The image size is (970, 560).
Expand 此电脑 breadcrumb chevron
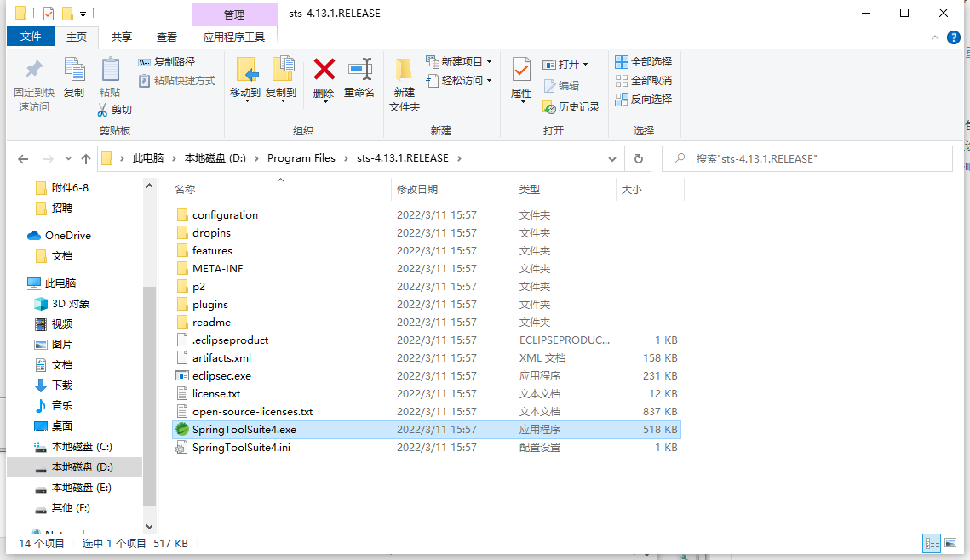click(174, 159)
